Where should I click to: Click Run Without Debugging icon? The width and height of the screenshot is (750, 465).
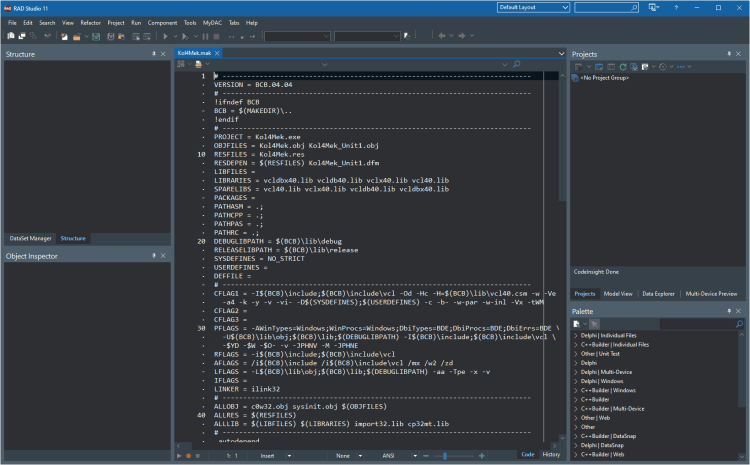point(185,36)
